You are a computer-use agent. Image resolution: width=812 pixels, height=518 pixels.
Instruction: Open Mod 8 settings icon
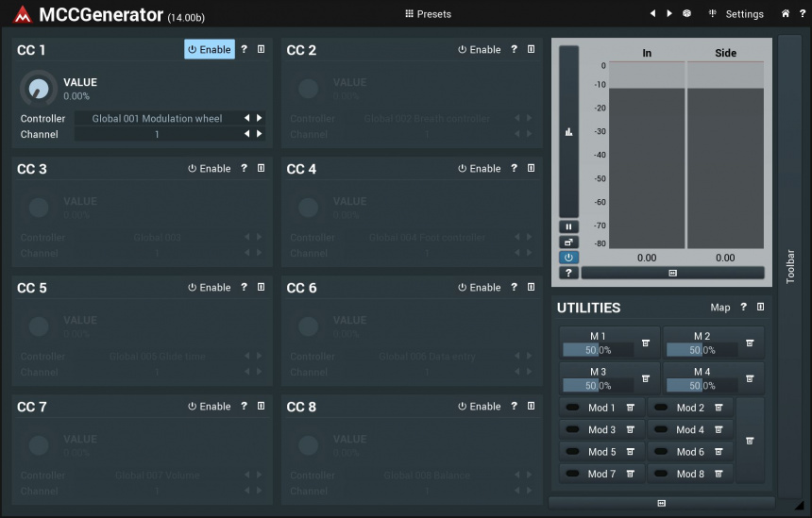coord(719,474)
